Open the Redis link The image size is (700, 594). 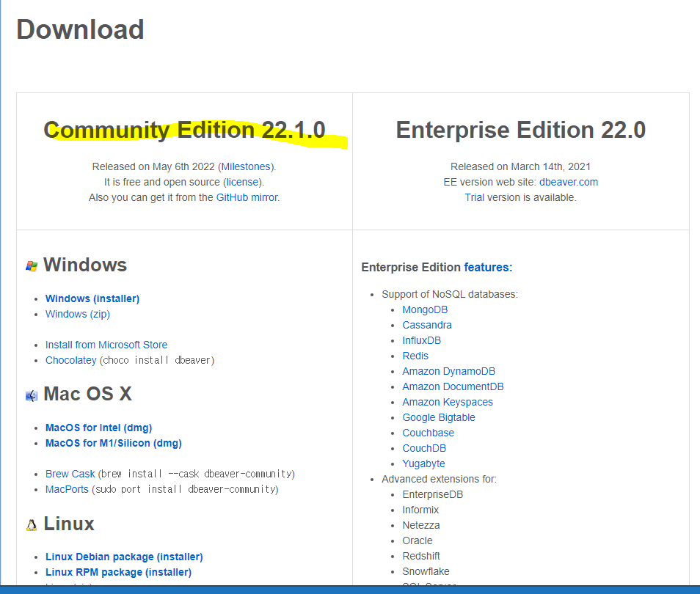(415, 356)
